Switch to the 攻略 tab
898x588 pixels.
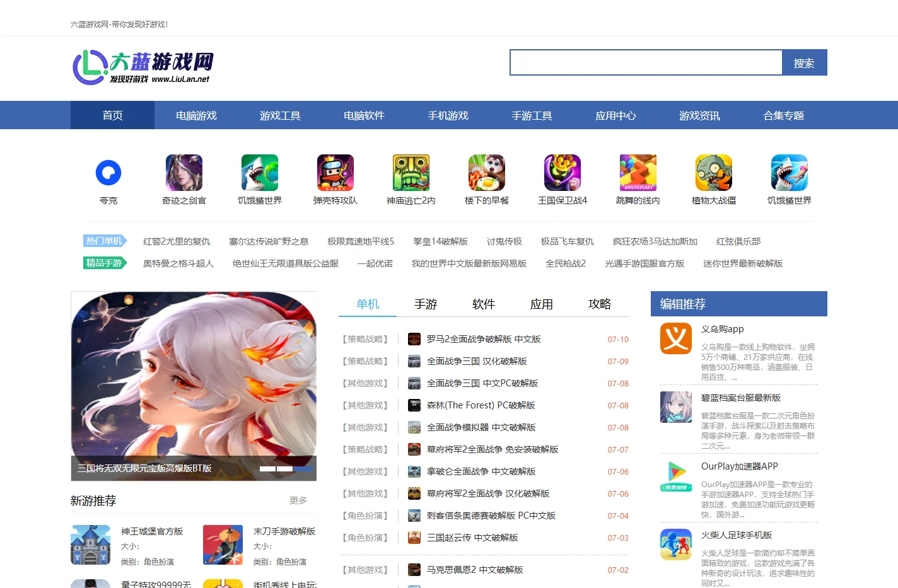tap(600, 304)
